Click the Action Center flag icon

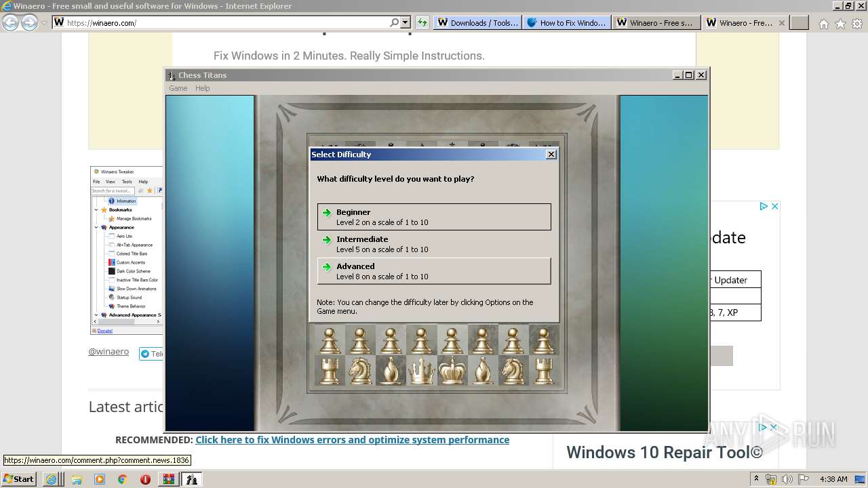(804, 479)
